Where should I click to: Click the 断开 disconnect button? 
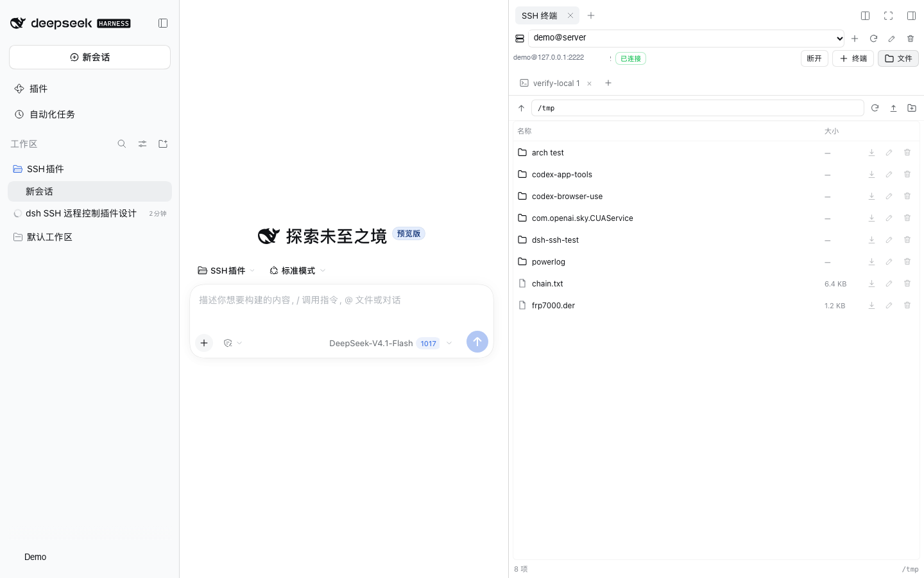pyautogui.click(x=814, y=58)
